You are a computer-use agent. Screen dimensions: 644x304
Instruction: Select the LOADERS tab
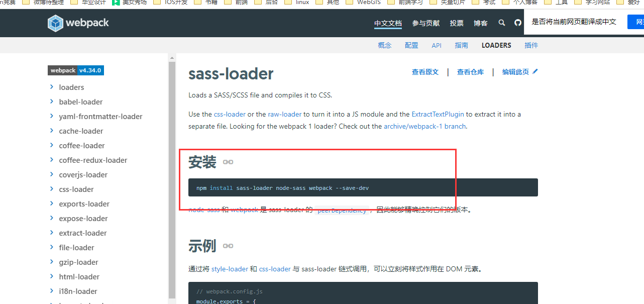coord(496,45)
